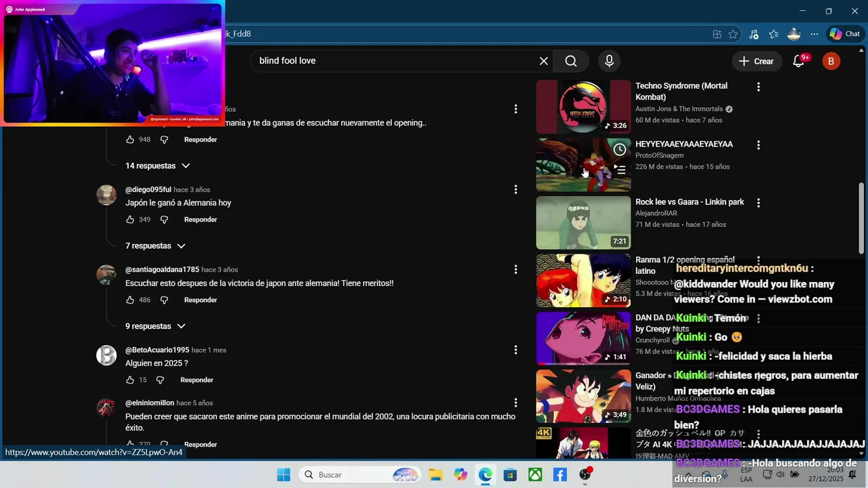Open @BetoAcuario1995 channel link
This screenshot has height=488, width=868.
click(x=157, y=350)
